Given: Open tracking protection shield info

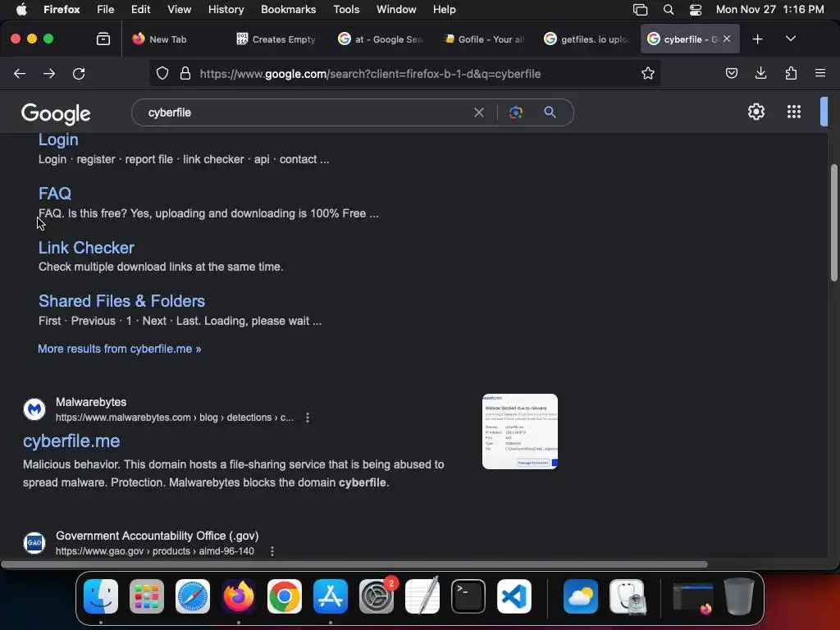Looking at the screenshot, I should coord(162,73).
